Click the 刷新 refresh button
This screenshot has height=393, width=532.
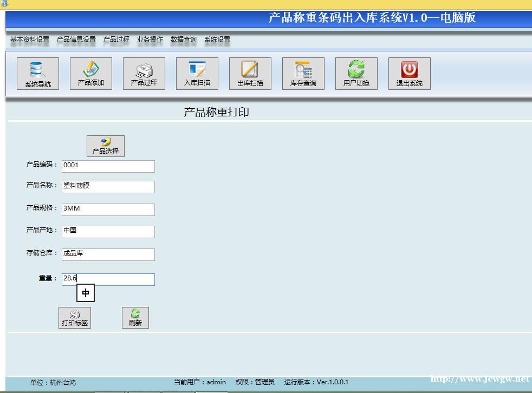(x=135, y=318)
